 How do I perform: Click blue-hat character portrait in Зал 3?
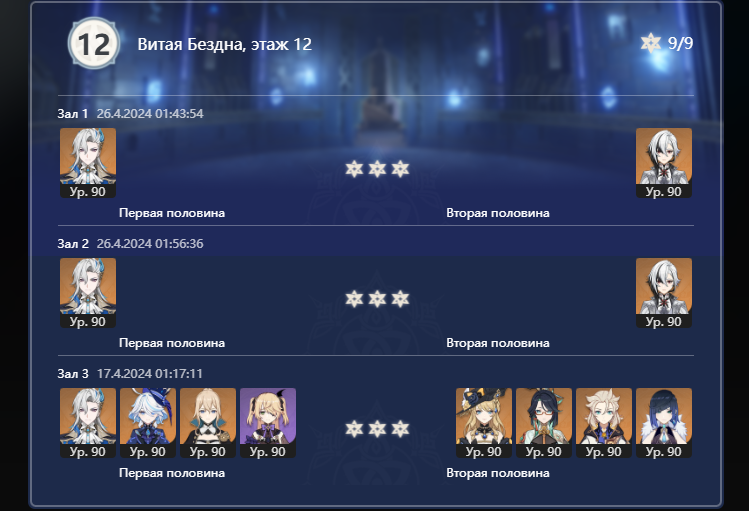148,423
